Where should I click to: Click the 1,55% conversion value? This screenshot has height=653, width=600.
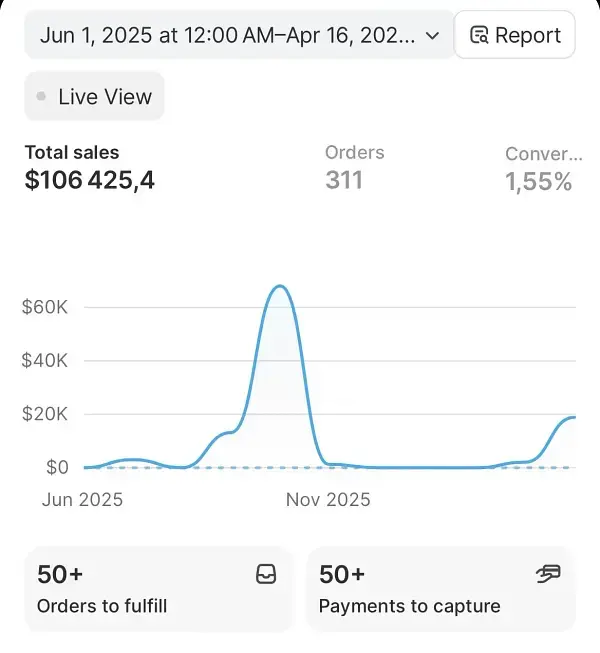(x=539, y=182)
